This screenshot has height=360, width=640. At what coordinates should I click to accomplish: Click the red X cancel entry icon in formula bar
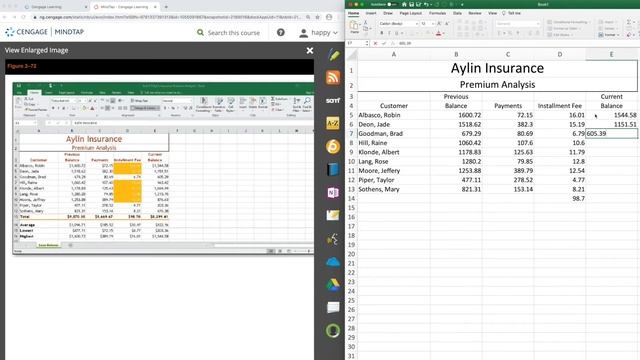(x=376, y=43)
